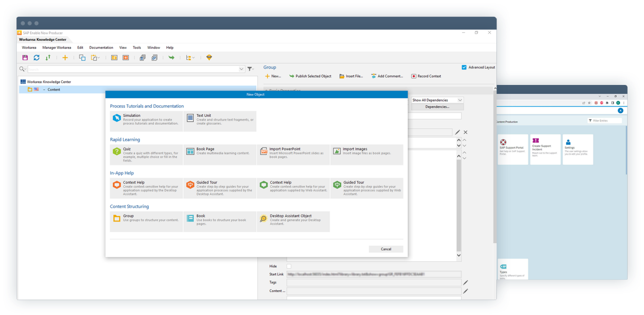Choose Simulation in New Object dialog

pyautogui.click(x=147, y=121)
